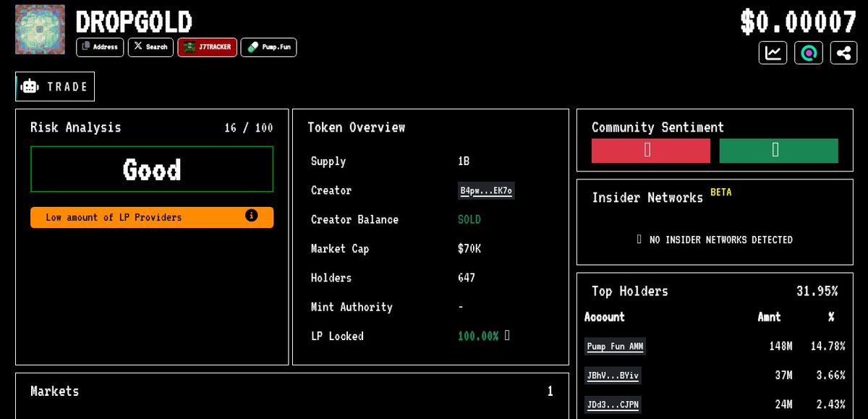Click the Risk Analysis heading
The height and width of the screenshot is (419, 868).
coord(75,127)
